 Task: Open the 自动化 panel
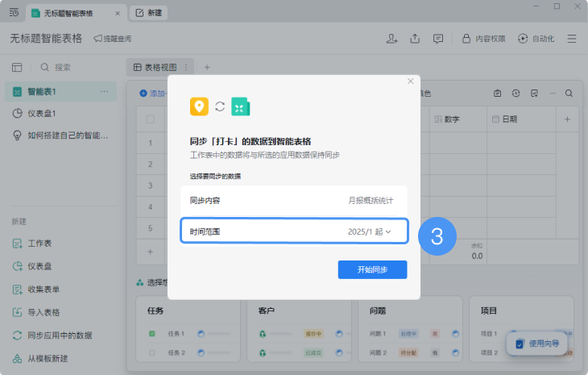pos(536,39)
